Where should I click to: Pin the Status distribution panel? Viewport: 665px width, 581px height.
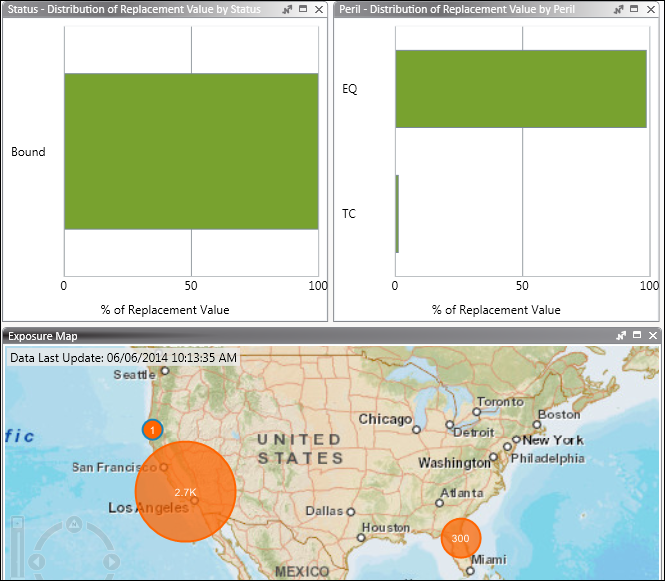point(287,9)
